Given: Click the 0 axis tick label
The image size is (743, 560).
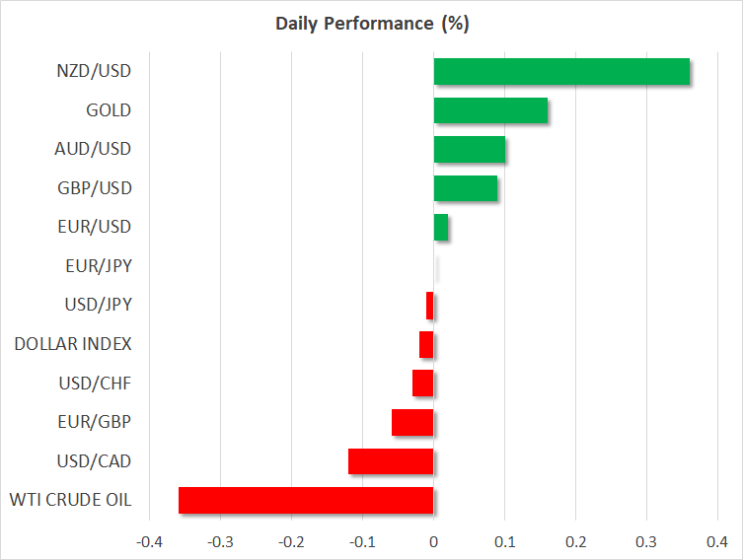Looking at the screenshot, I should (x=433, y=542).
